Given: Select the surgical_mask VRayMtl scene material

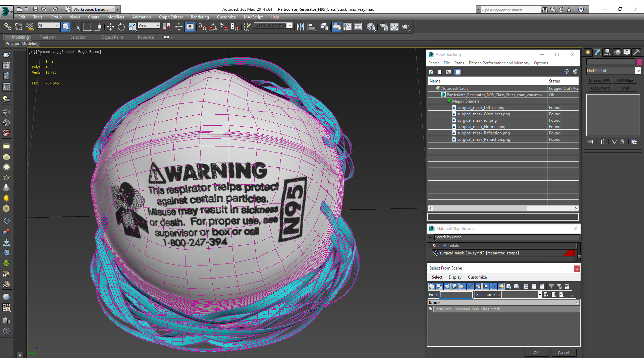Looking at the screenshot, I should click(503, 253).
